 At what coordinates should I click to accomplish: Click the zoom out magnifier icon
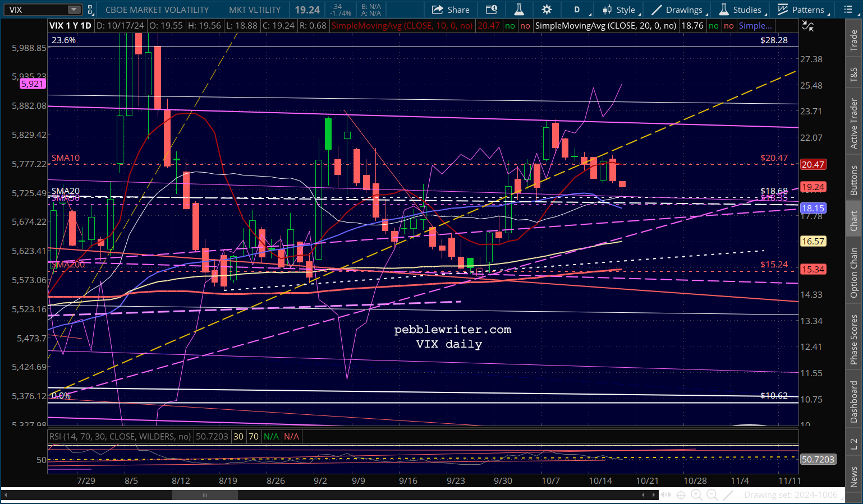click(x=712, y=495)
